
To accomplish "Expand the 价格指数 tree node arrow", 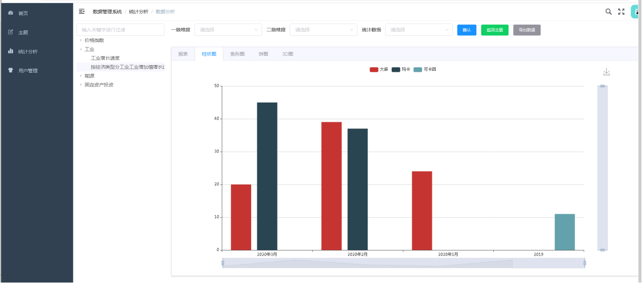I will pyautogui.click(x=80, y=40).
